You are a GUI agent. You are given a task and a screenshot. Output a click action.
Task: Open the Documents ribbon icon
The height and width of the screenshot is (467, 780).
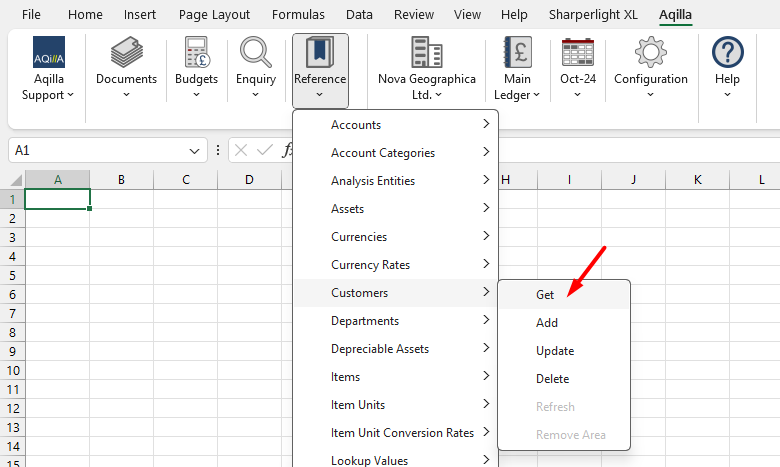click(126, 53)
